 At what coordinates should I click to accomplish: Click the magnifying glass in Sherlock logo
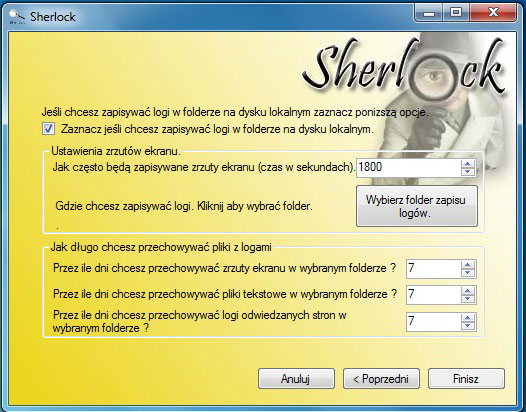pos(433,78)
